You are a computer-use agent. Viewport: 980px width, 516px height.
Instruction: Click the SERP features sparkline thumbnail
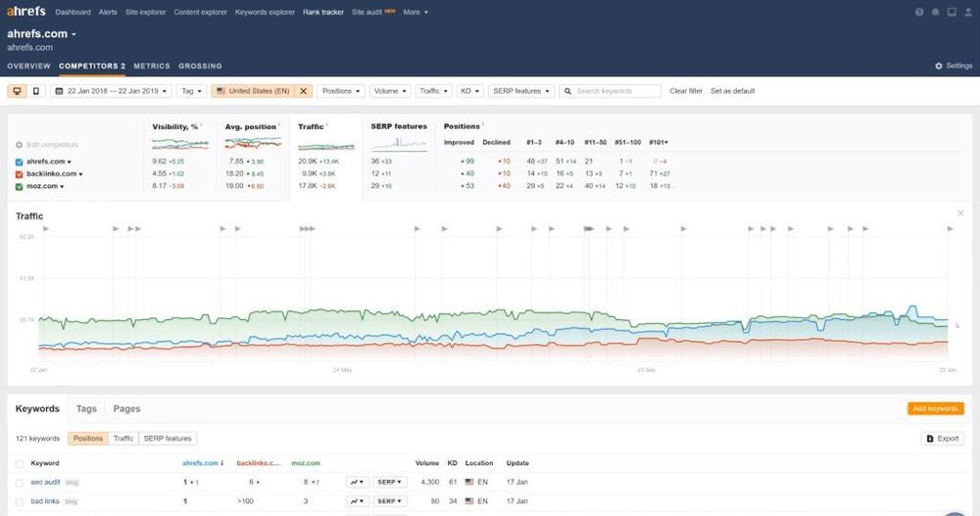tap(399, 144)
